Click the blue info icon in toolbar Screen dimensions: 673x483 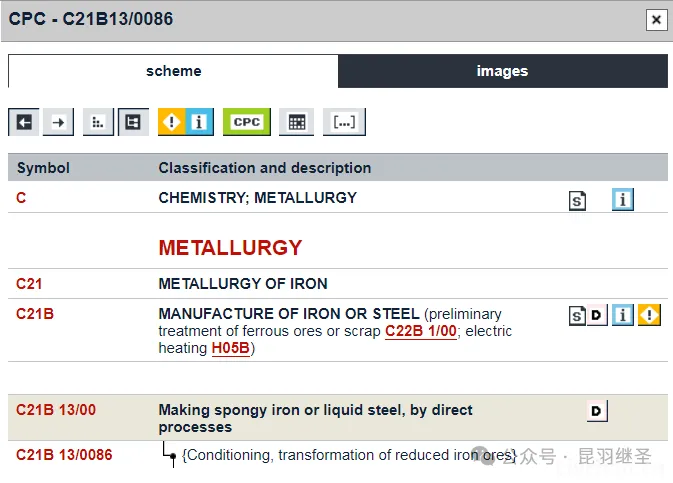click(x=199, y=122)
